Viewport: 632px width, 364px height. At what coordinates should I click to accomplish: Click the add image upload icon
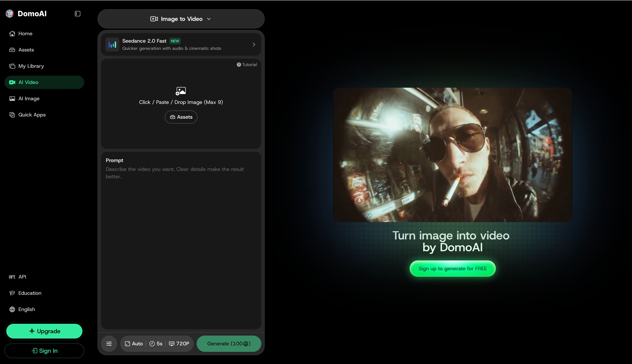[181, 91]
